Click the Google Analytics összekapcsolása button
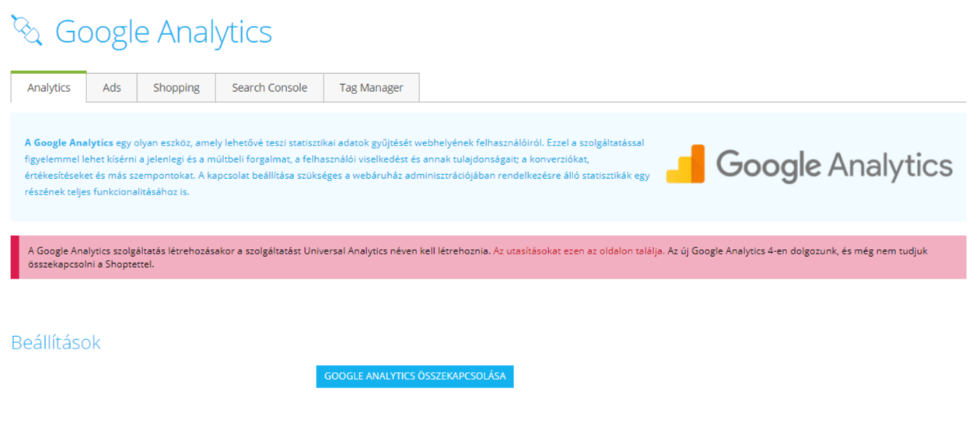The image size is (980, 424). [415, 376]
